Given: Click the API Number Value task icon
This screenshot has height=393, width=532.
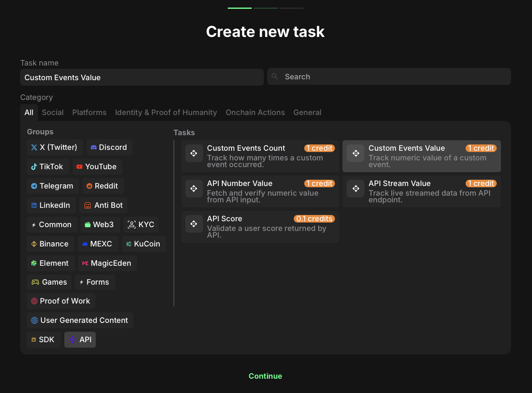Looking at the screenshot, I should pyautogui.click(x=194, y=189).
